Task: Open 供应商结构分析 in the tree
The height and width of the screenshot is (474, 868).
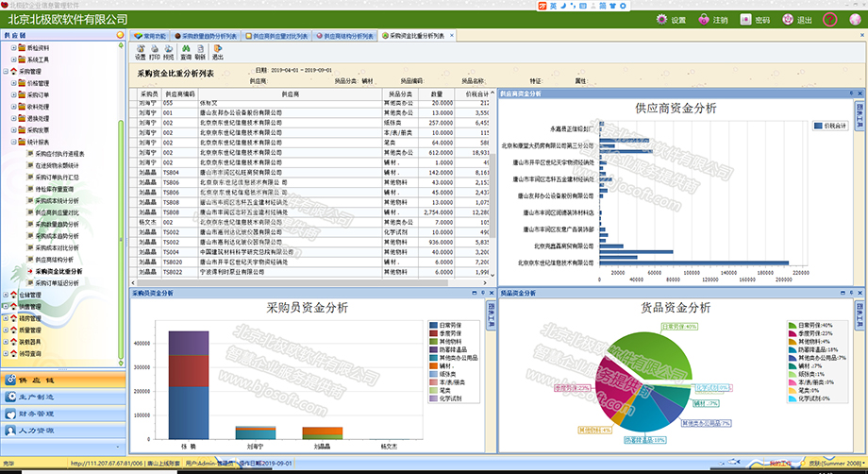Action: [55, 260]
